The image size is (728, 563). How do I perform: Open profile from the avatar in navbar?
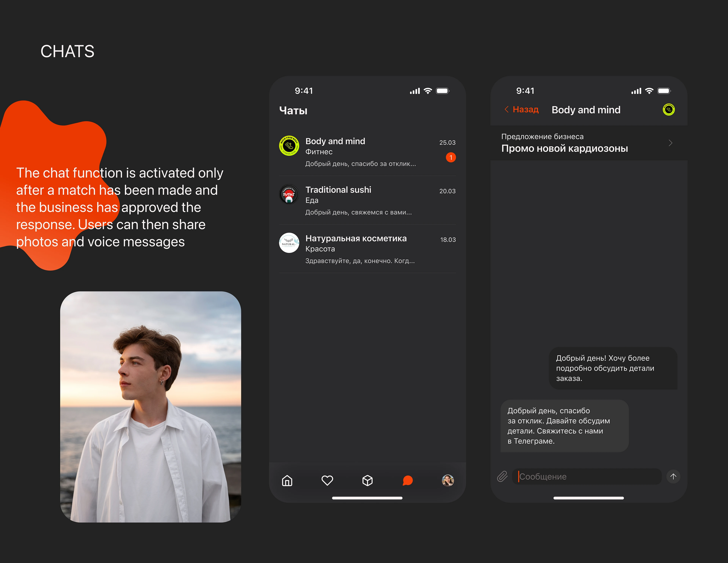click(448, 481)
